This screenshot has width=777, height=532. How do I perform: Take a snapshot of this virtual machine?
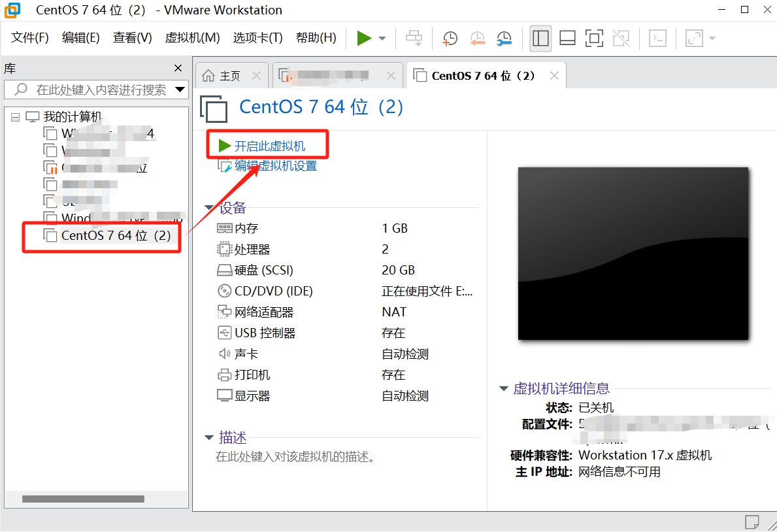[450, 38]
